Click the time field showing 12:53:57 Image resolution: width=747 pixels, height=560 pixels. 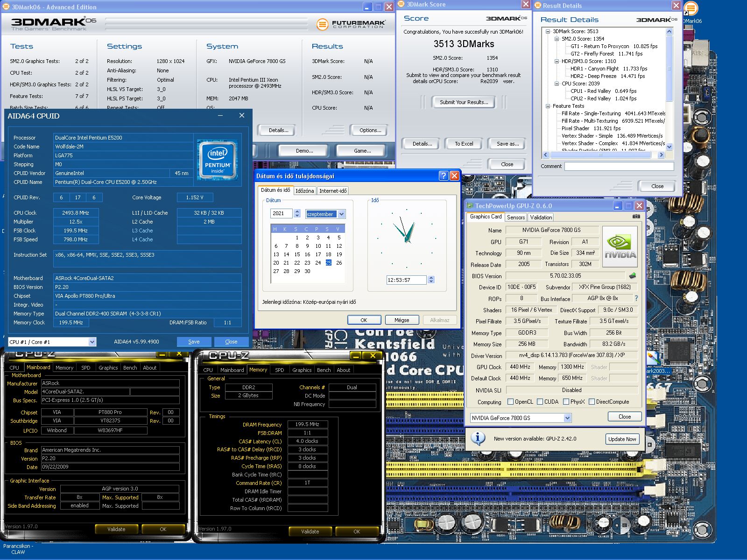pyautogui.click(x=406, y=280)
